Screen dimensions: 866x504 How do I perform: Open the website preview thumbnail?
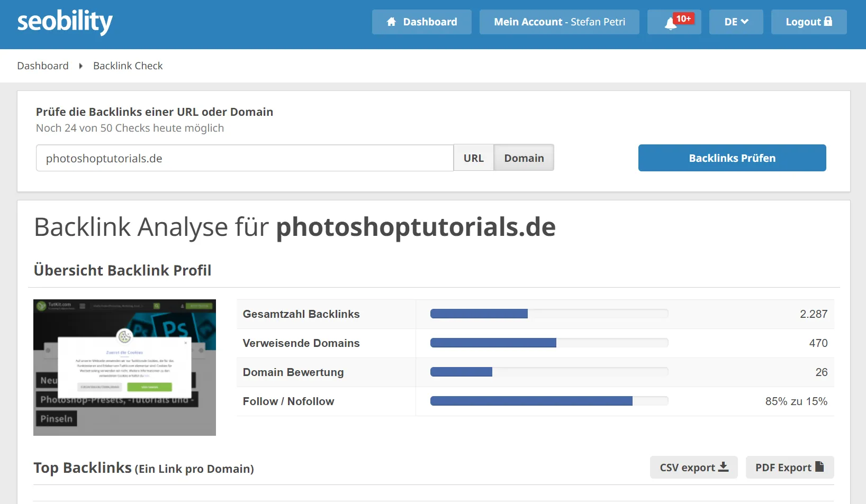124,368
